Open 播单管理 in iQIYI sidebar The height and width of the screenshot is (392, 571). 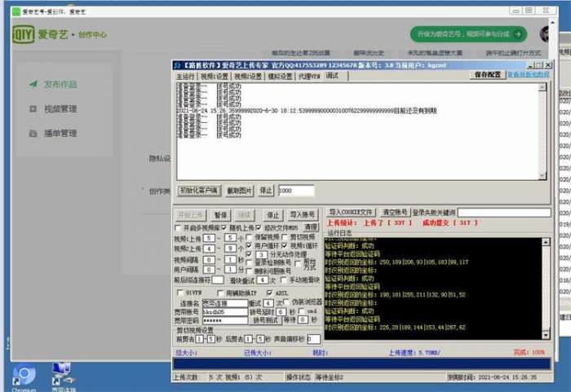tap(60, 133)
